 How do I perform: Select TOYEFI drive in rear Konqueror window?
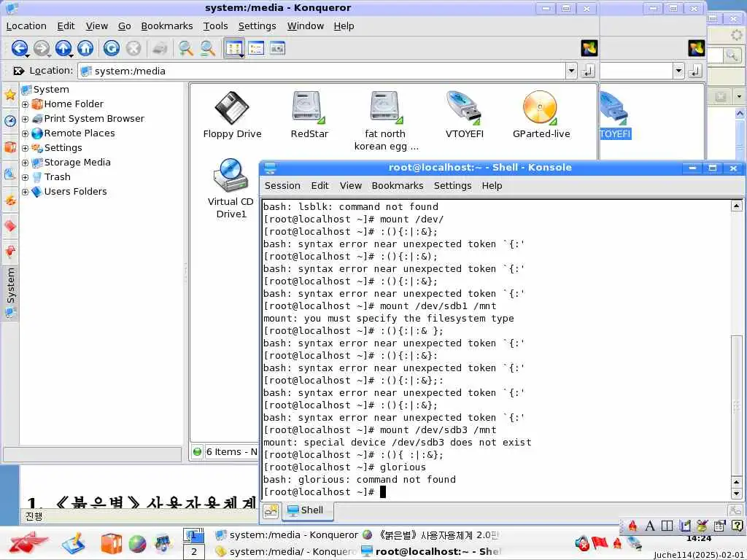(x=614, y=114)
